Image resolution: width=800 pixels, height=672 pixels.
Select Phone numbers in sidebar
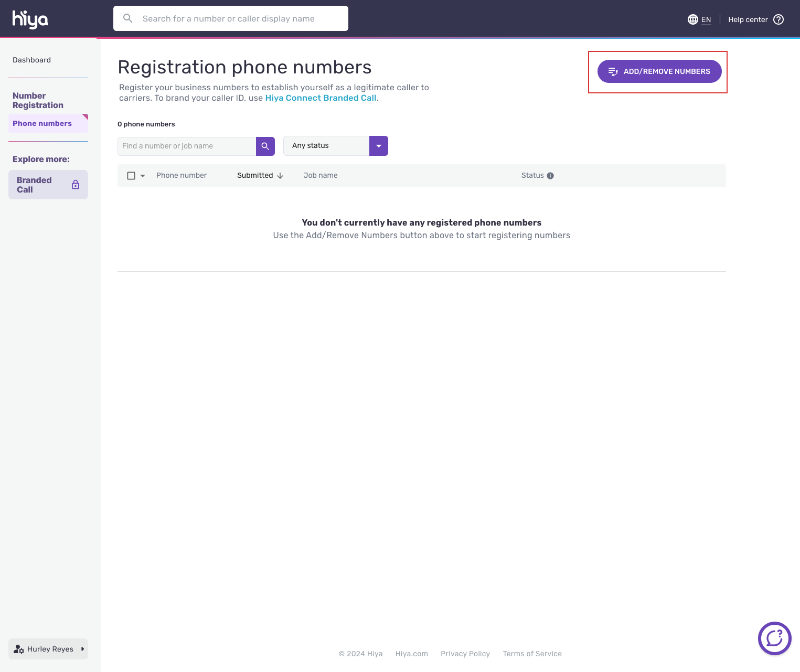tap(42, 123)
